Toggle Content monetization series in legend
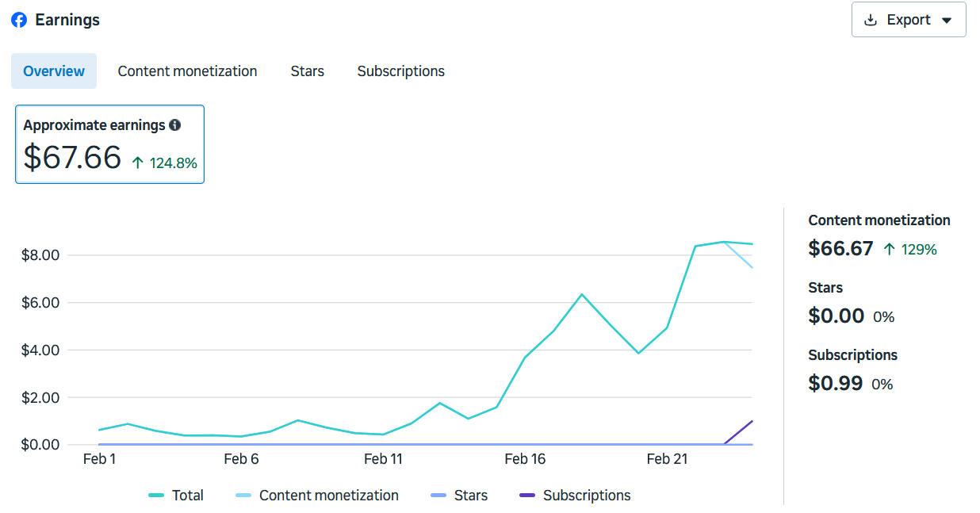The width and height of the screenshot is (980, 513). click(317, 495)
